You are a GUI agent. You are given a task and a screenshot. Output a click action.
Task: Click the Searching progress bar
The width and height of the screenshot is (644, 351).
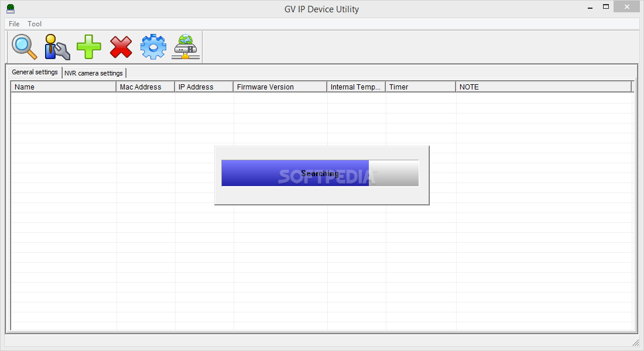tap(320, 173)
